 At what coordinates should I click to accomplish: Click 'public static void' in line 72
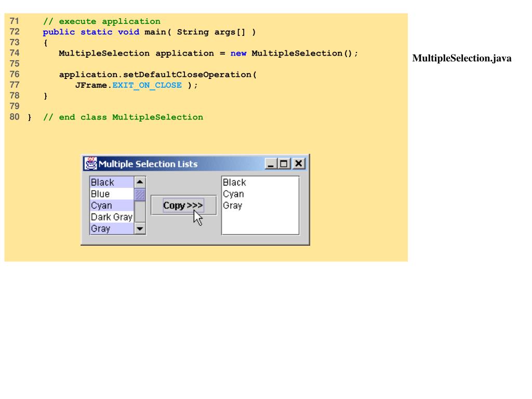click(91, 32)
